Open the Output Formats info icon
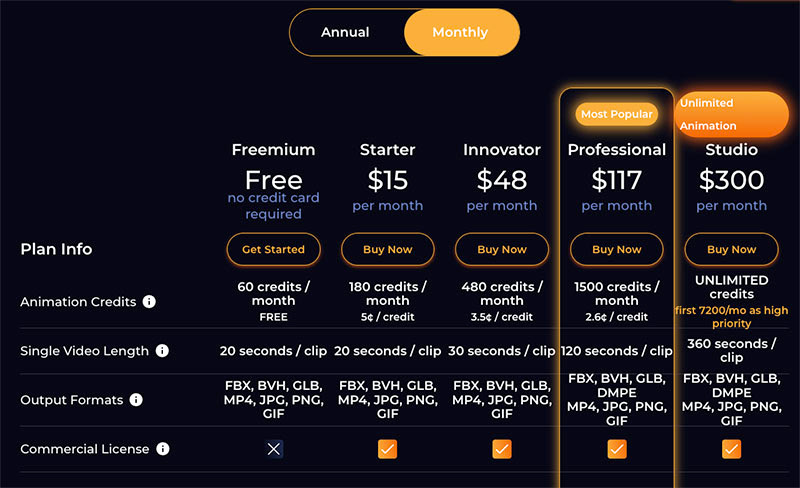This screenshot has width=800, height=488. tap(136, 400)
